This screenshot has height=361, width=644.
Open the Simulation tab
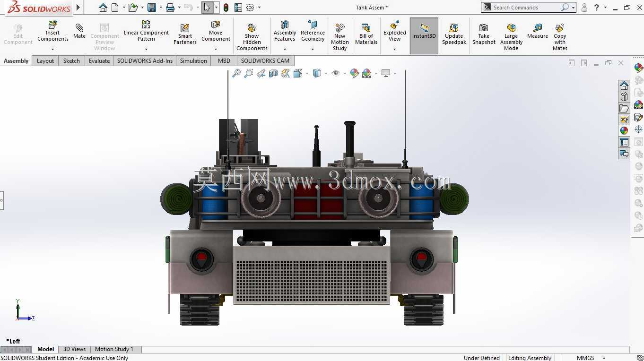pos(193,60)
